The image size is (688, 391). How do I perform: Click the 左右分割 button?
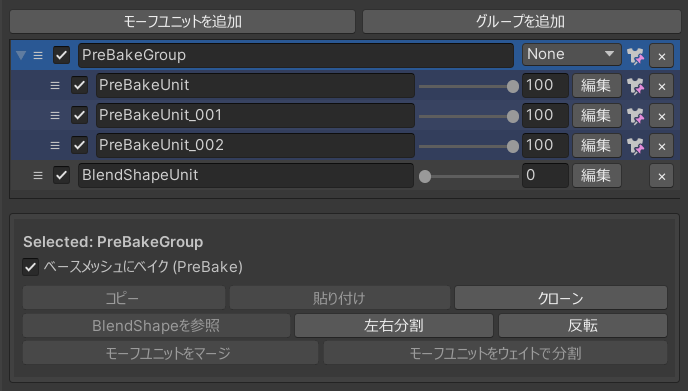[x=394, y=326]
